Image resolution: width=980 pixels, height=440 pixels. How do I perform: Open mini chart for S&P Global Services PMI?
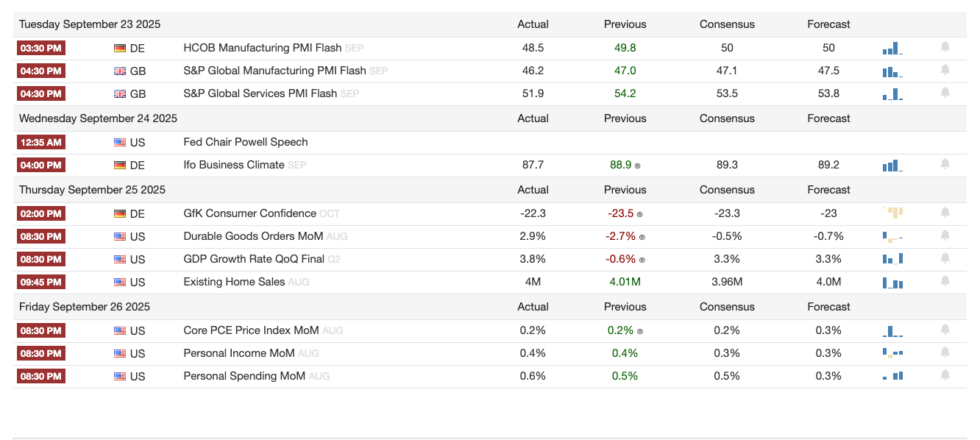click(x=892, y=94)
